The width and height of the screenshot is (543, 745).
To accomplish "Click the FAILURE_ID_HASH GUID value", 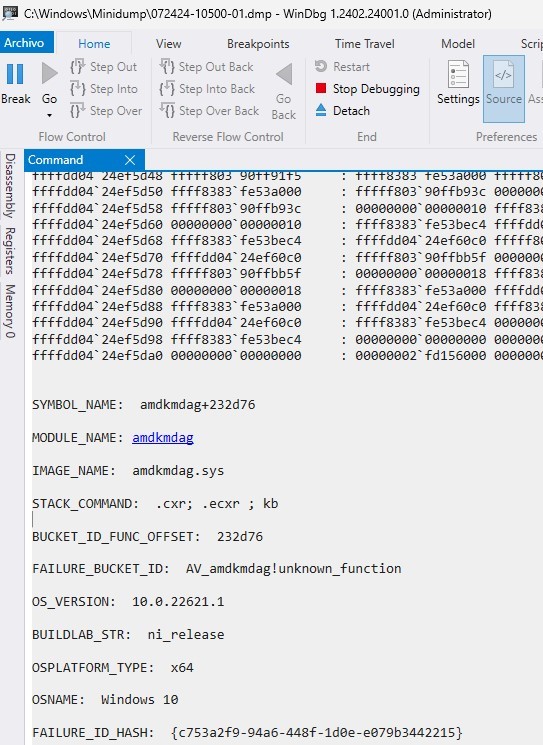I will [316, 733].
